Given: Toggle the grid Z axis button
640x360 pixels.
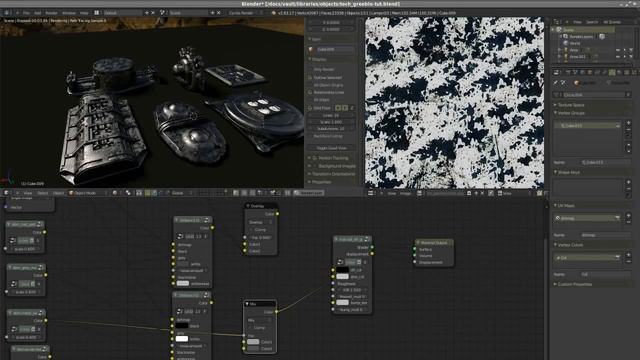Looking at the screenshot, I should coord(351,108).
